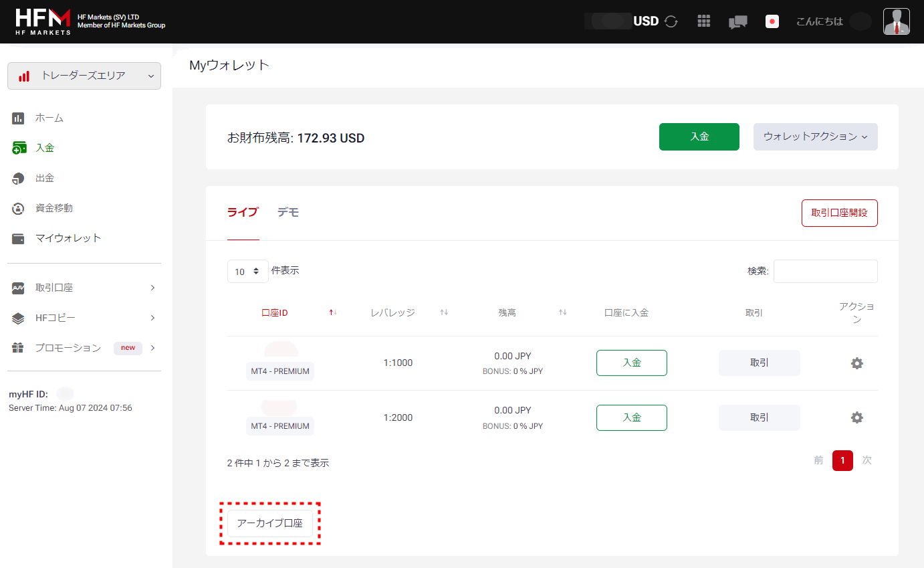Image resolution: width=924 pixels, height=568 pixels.
Task: Click the こんにちは greeting in header
Action: 820,21
